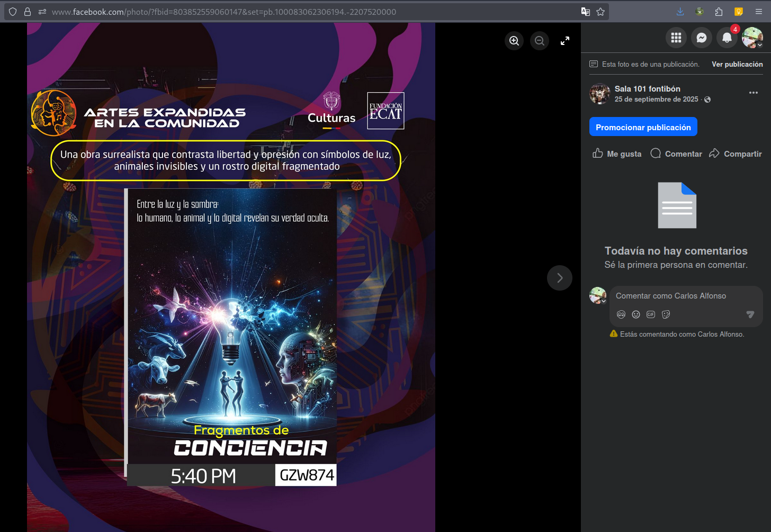Click the Comentar button
The image size is (771, 532).
pos(676,154)
